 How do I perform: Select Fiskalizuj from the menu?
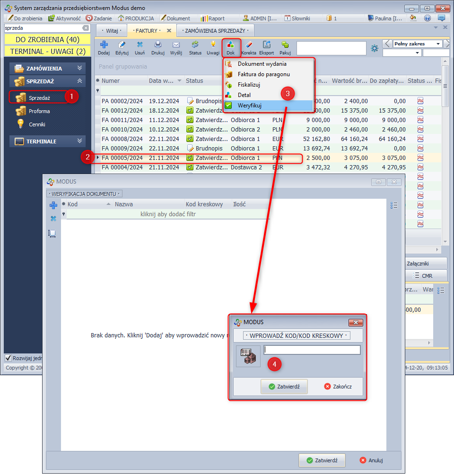(269, 84)
